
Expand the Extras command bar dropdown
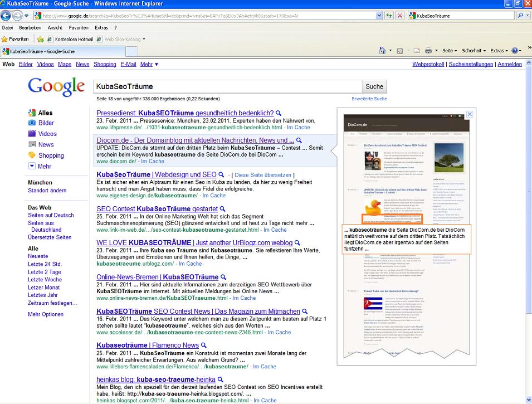pyautogui.click(x=499, y=51)
